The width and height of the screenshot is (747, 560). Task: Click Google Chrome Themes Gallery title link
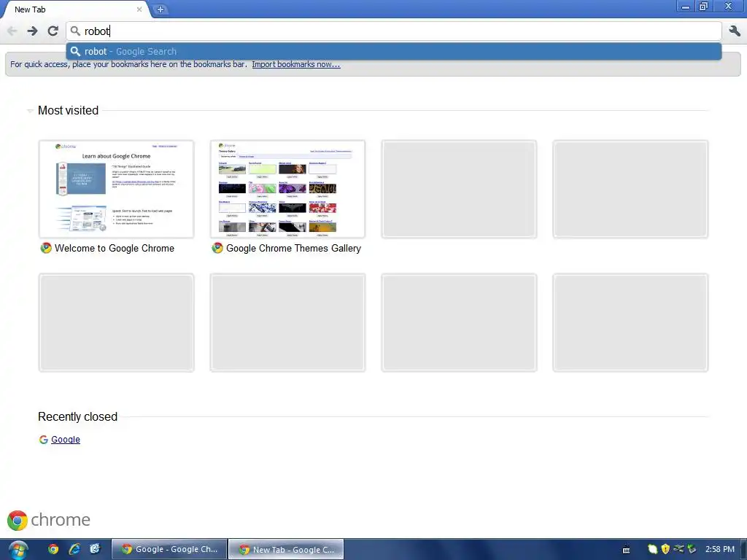click(293, 249)
